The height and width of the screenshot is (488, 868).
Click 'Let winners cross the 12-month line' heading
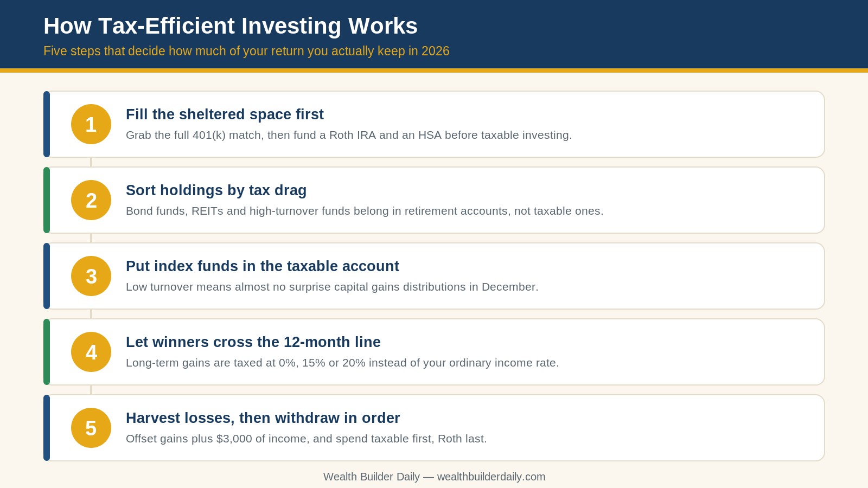pos(253,342)
